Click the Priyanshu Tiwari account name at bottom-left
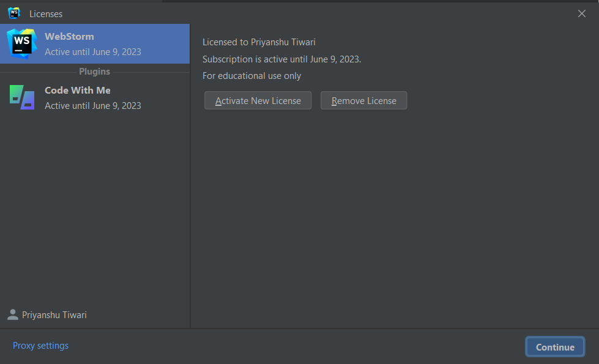This screenshot has height=364, width=599. [x=54, y=315]
